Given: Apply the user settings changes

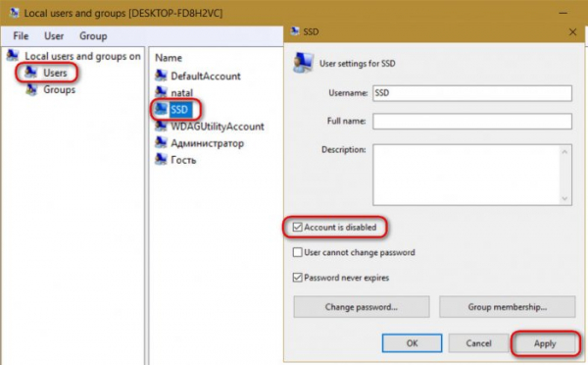Looking at the screenshot, I should pyautogui.click(x=545, y=343).
